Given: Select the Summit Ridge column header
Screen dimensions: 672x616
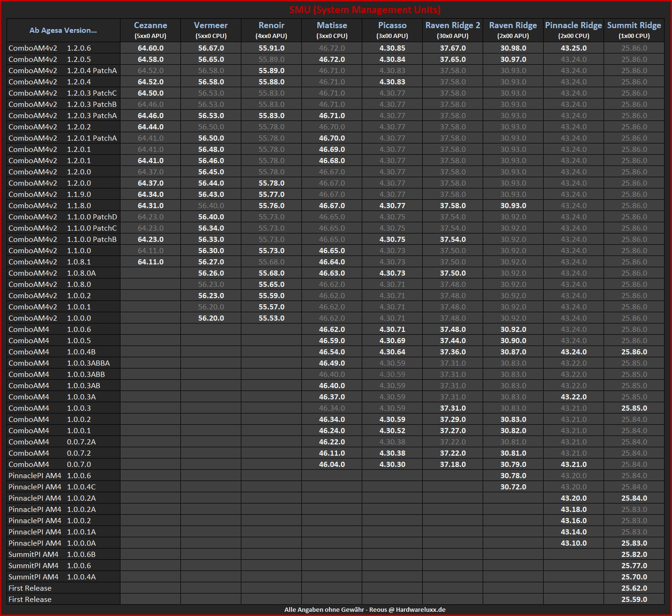Looking at the screenshot, I should click(x=634, y=30).
